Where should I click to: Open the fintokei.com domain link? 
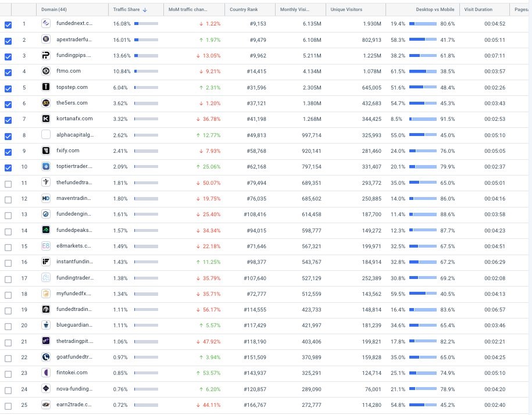(72, 373)
